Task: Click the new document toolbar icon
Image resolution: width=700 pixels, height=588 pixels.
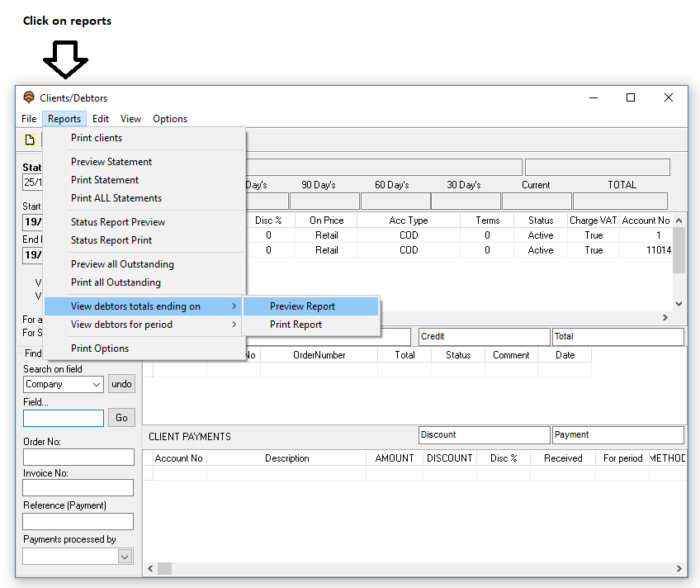Action: point(30,140)
